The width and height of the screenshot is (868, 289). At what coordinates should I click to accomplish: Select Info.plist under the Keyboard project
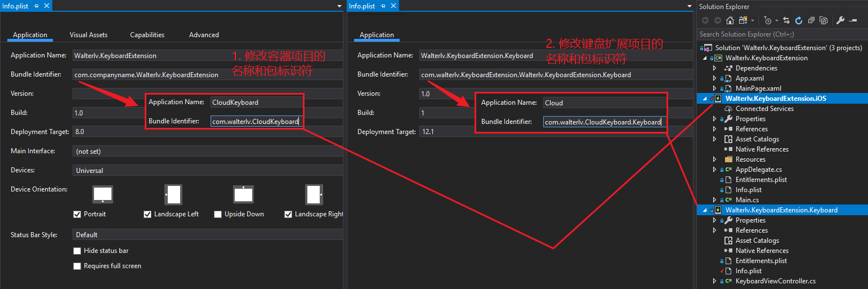click(748, 271)
